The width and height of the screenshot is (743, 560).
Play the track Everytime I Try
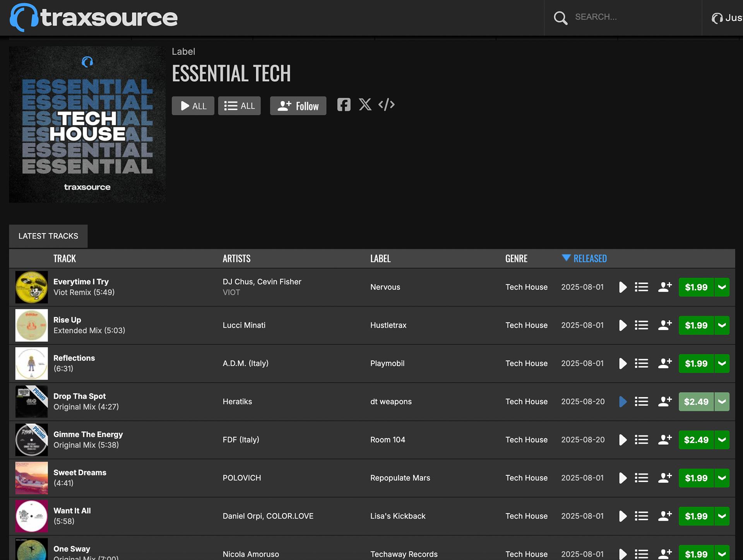tap(623, 287)
